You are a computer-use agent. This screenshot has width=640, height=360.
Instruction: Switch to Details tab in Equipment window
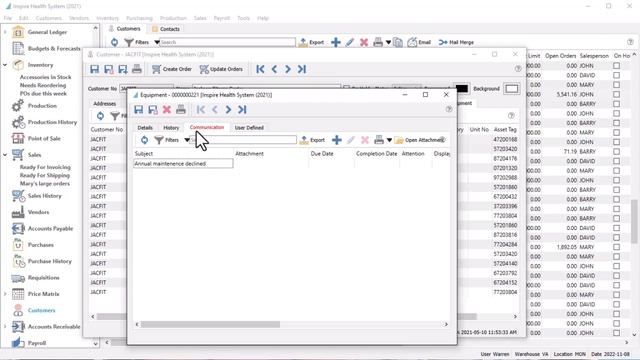pos(145,128)
